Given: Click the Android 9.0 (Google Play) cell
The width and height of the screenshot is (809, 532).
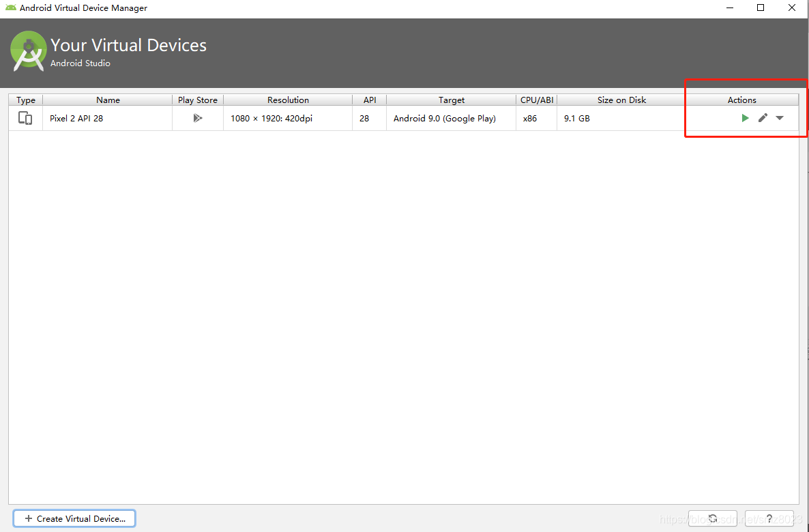Looking at the screenshot, I should point(452,118).
